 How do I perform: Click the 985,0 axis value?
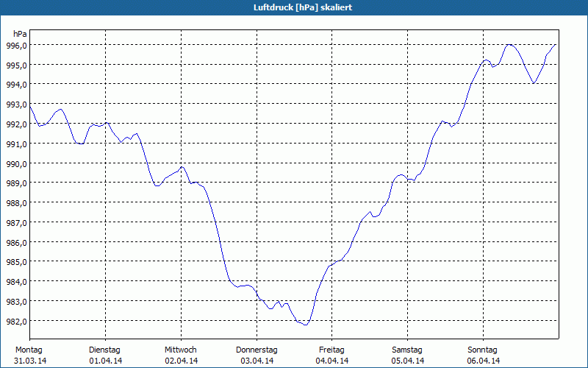click(17, 262)
